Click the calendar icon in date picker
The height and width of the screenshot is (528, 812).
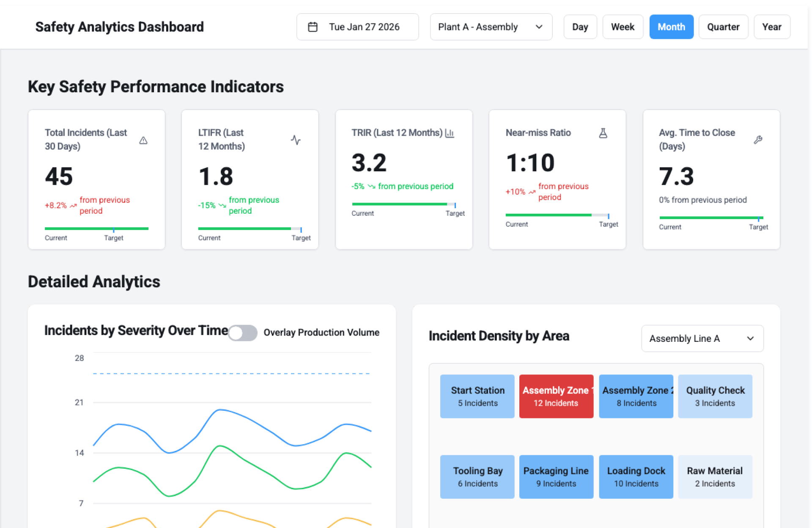(x=313, y=27)
